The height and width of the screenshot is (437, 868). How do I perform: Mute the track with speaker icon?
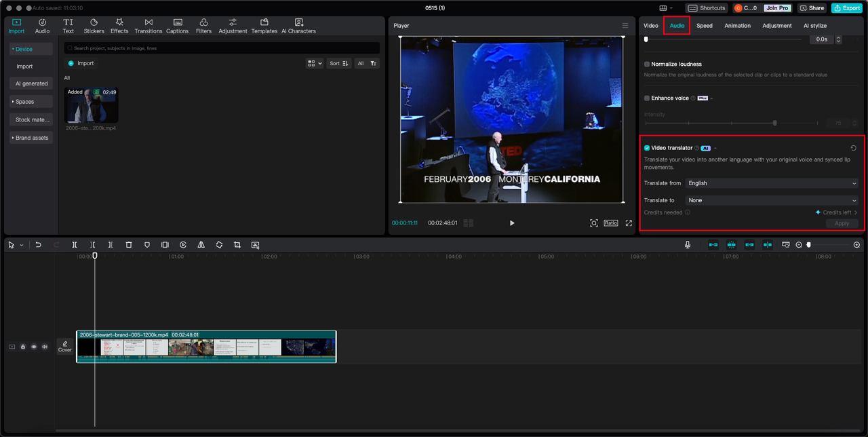(45, 347)
